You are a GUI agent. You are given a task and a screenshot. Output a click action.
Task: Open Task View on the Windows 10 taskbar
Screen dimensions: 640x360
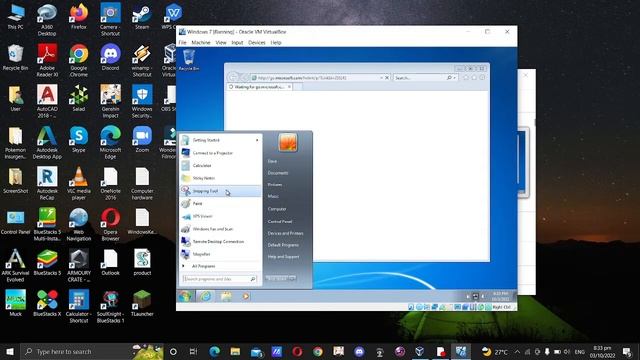193,351
